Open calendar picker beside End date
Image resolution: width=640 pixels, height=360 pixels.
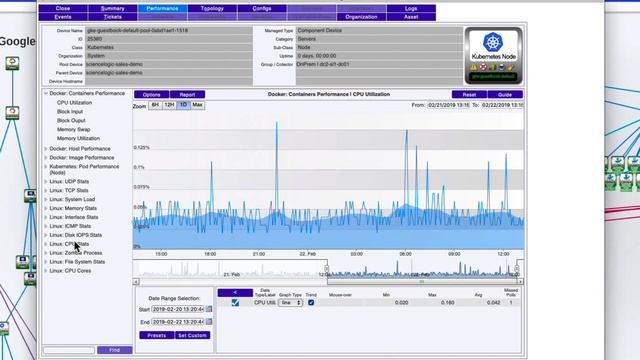click(x=209, y=322)
